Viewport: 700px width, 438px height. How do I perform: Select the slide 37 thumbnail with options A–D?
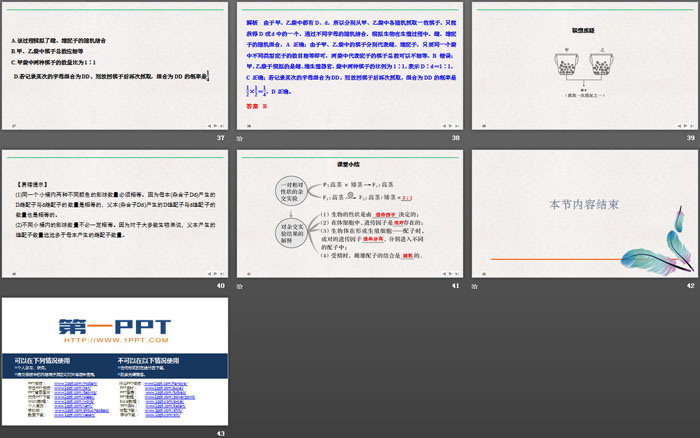(x=115, y=65)
